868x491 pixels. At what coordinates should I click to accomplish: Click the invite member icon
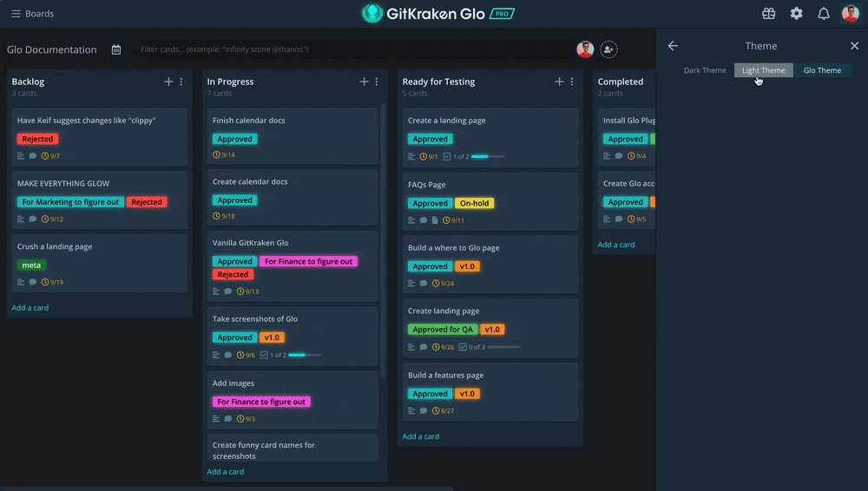(x=608, y=49)
